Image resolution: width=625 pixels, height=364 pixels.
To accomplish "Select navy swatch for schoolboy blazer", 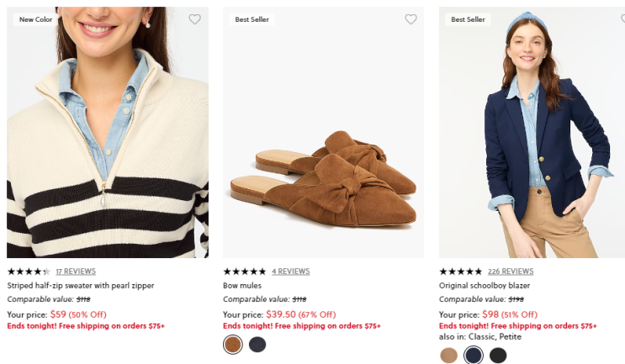I will coord(474,355).
